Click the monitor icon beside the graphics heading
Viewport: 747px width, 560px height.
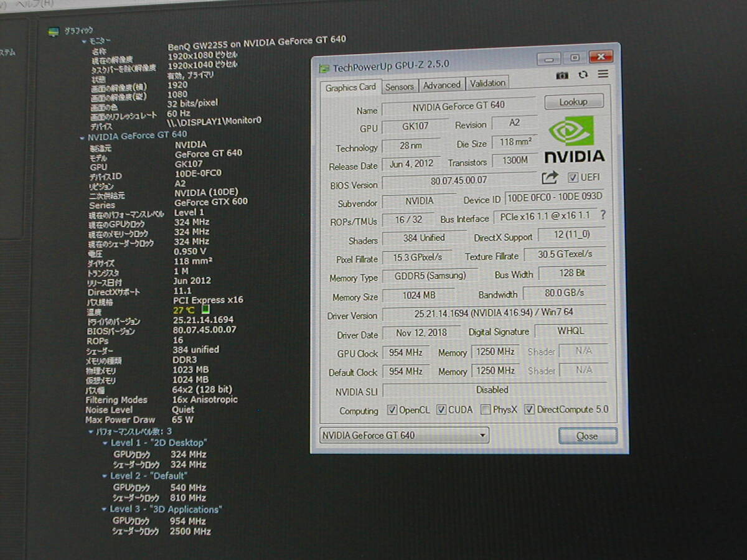point(54,30)
